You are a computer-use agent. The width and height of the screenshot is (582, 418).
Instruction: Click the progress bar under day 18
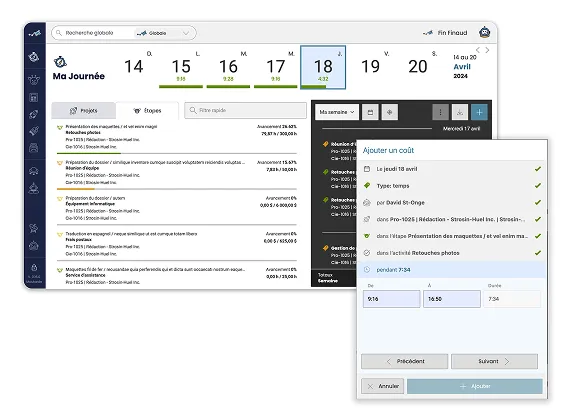(323, 86)
